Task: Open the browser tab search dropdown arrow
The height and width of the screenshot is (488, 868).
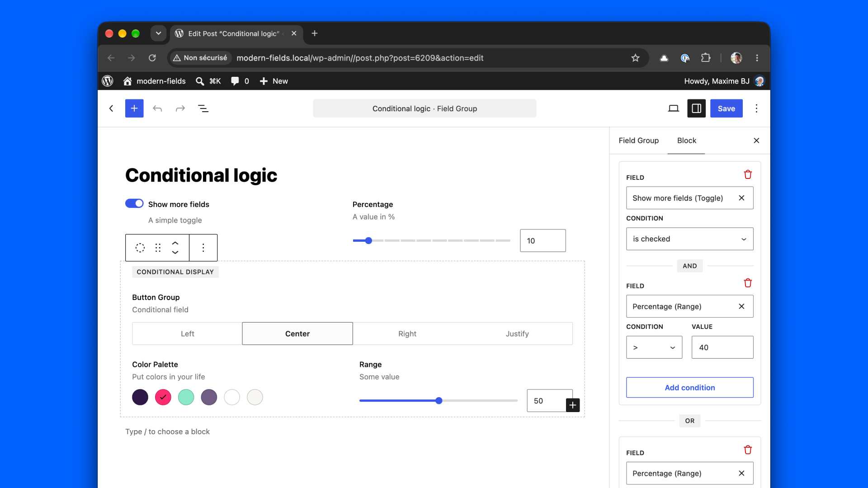Action: (x=158, y=33)
